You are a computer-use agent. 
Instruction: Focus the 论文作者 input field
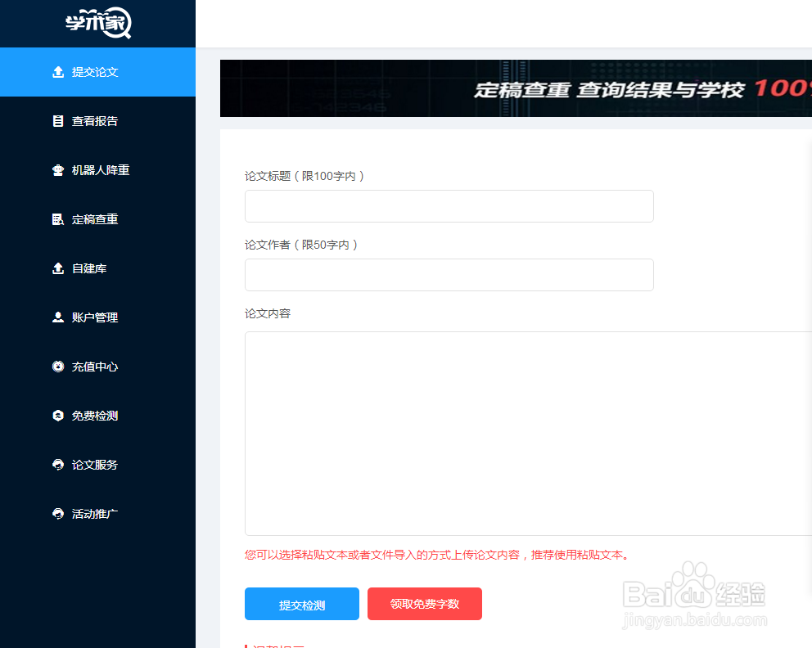pyautogui.click(x=449, y=275)
